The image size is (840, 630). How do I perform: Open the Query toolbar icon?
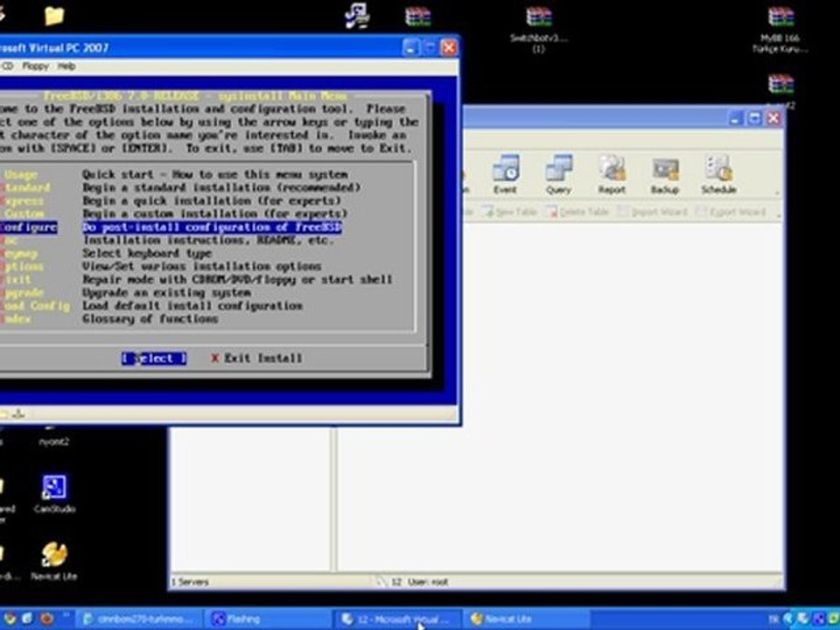pos(558,175)
